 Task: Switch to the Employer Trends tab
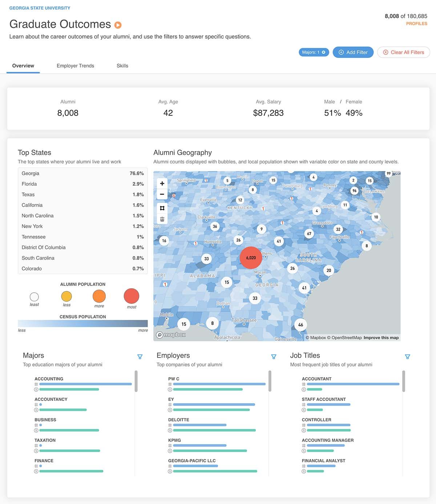click(75, 66)
